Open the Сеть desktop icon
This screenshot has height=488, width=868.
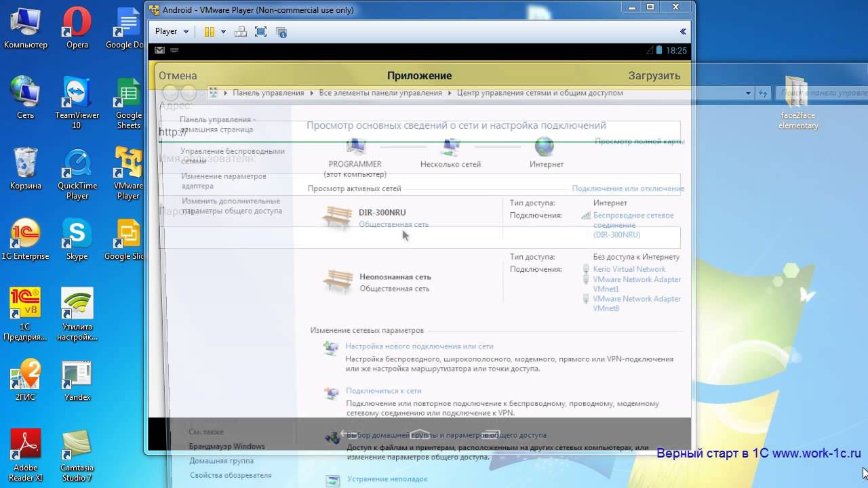(x=26, y=98)
